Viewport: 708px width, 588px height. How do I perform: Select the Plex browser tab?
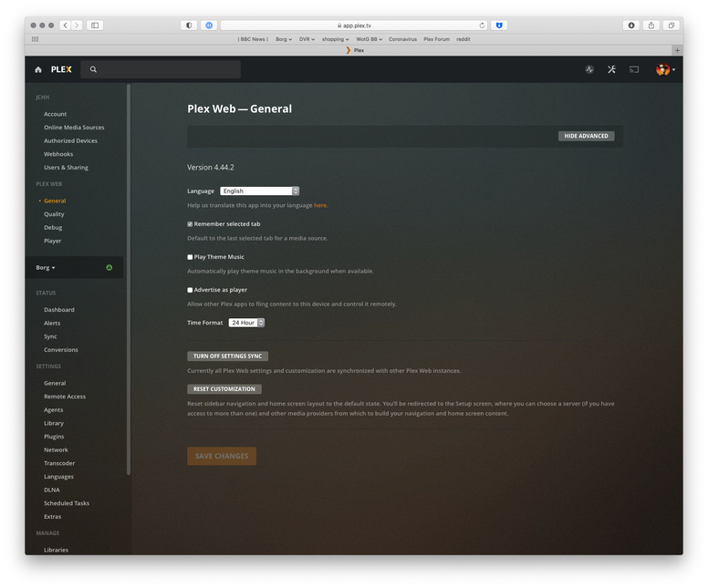click(x=354, y=50)
